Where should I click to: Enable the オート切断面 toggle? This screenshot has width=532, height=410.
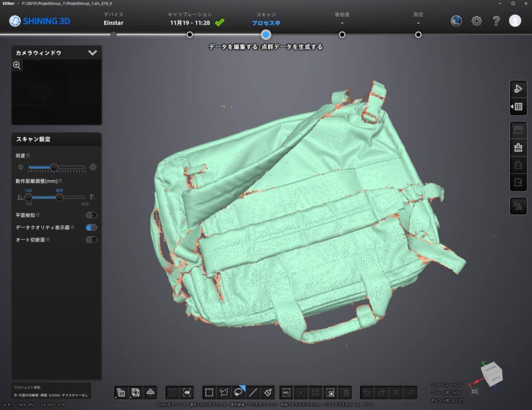91,240
